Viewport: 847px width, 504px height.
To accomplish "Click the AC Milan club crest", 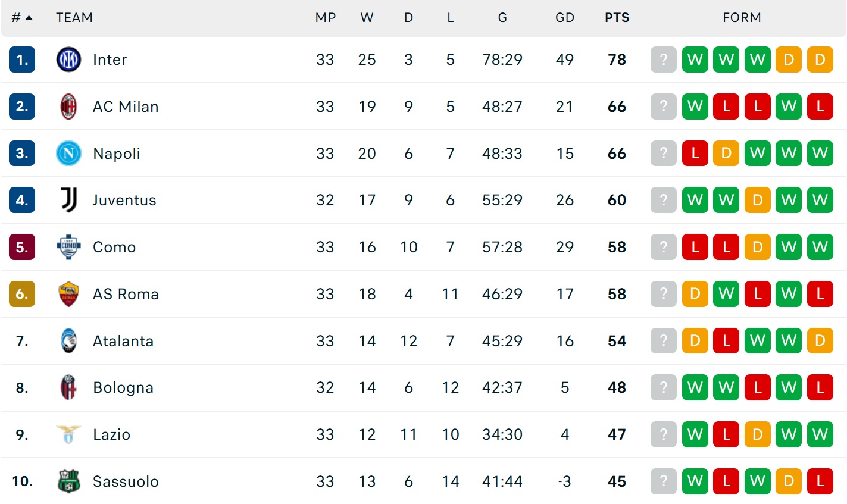I will pos(68,107).
